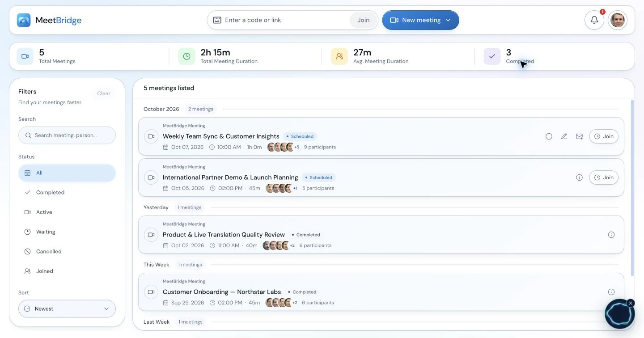Image resolution: width=644 pixels, height=338 pixels.
Task: Click the '2h 15m' total duration value
Action: [x=215, y=52]
